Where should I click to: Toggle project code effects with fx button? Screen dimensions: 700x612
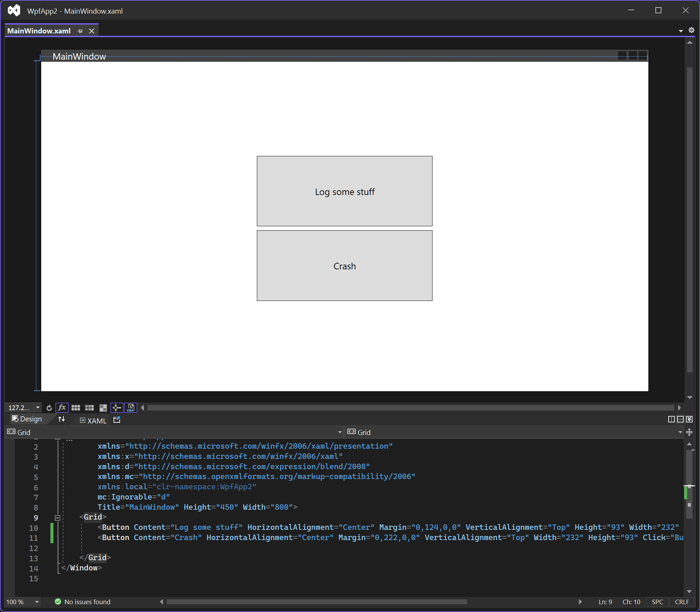pyautogui.click(x=62, y=407)
